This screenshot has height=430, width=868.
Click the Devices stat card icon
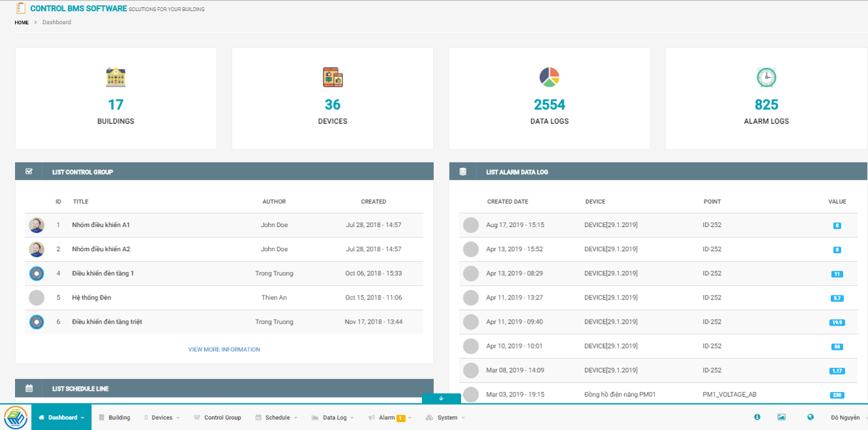pyautogui.click(x=333, y=78)
